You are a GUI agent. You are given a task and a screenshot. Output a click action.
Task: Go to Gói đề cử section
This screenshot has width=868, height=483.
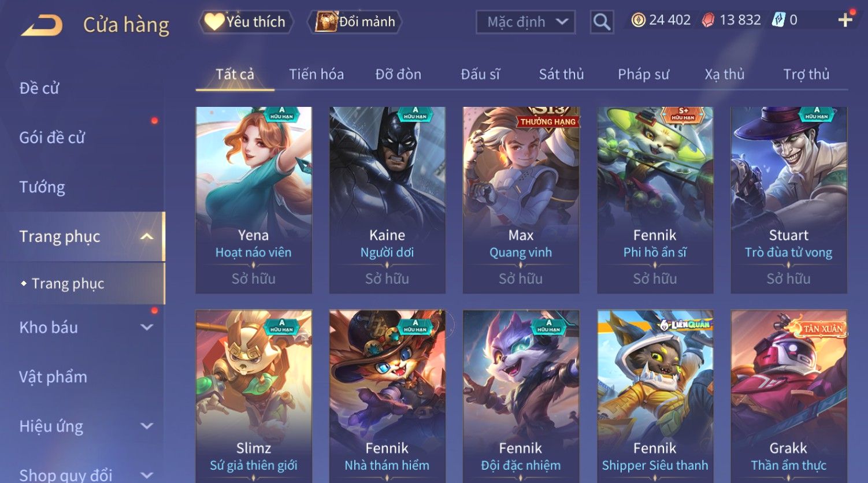[52, 138]
